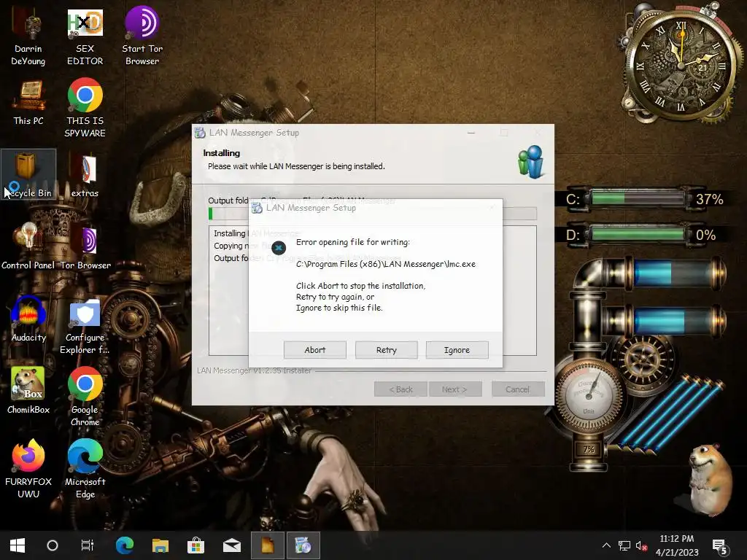
Task: Open the THIS IS SPYWARE Chrome shortcut
Action: 85,109
